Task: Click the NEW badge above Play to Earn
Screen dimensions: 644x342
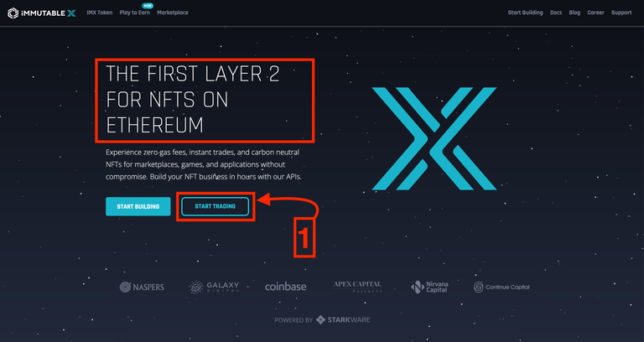Action: [146, 6]
